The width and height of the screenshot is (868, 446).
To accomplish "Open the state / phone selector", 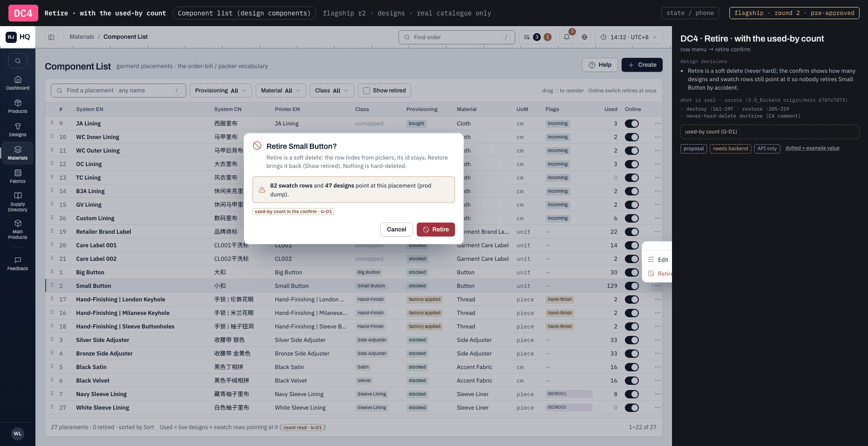I will [x=690, y=13].
